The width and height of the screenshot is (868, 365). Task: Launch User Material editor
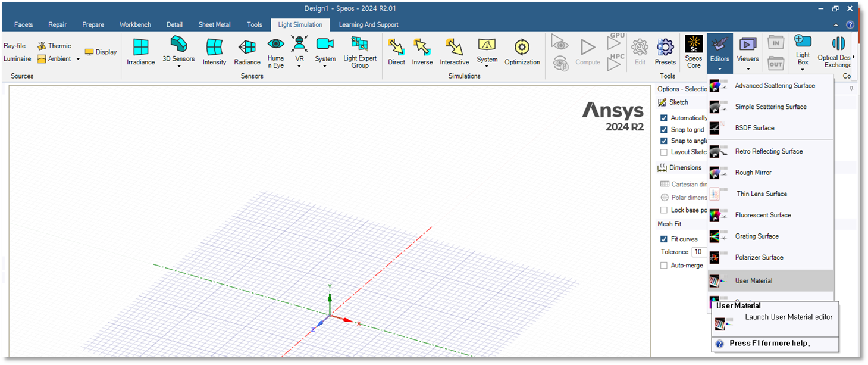770,281
